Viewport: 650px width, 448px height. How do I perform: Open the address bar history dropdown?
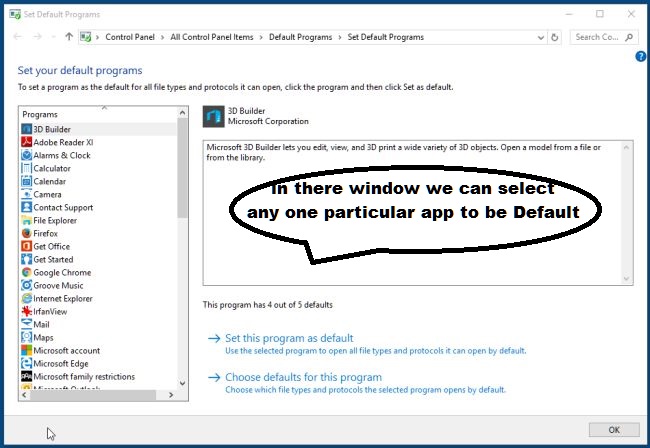(541, 38)
